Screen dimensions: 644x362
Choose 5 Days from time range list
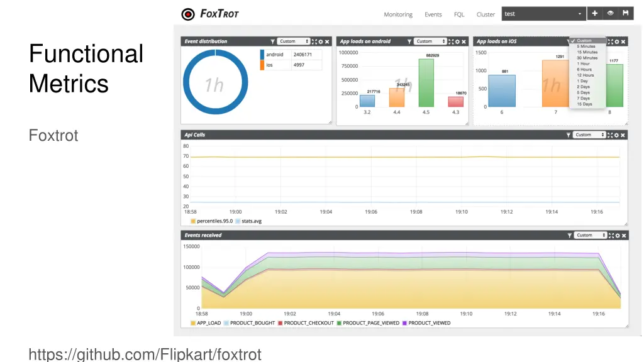(x=588, y=92)
